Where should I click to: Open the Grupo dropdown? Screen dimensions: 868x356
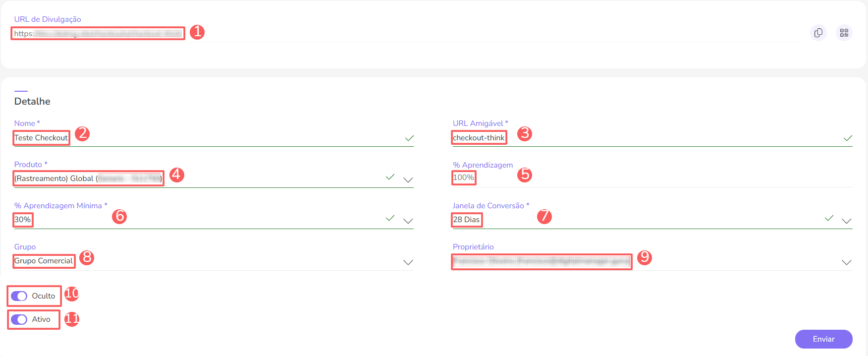[408, 262]
